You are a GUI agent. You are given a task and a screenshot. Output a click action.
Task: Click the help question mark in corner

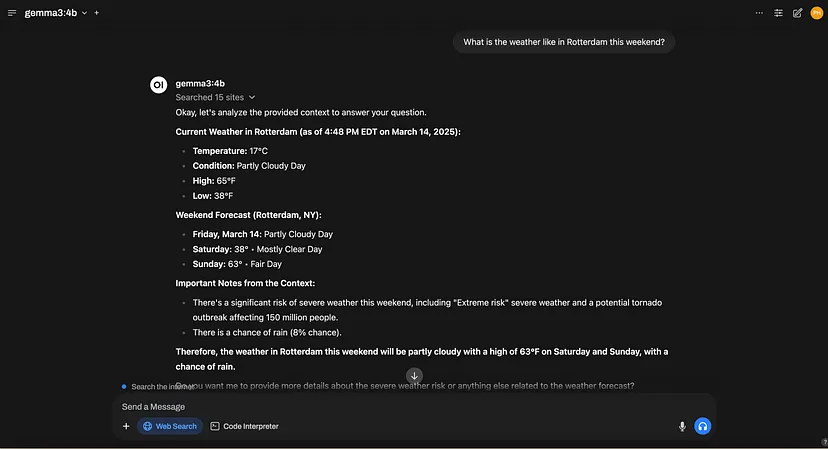tap(824, 443)
